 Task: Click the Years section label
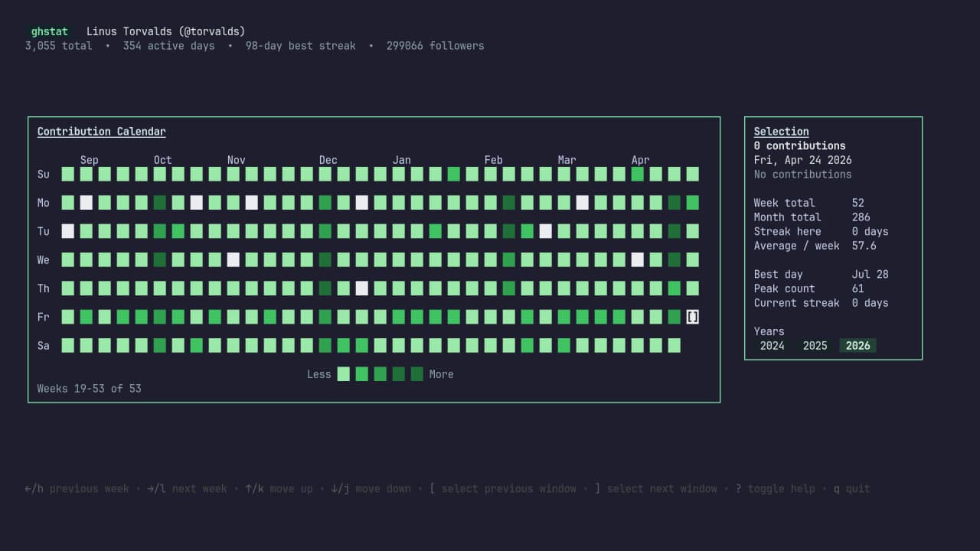[x=769, y=331]
